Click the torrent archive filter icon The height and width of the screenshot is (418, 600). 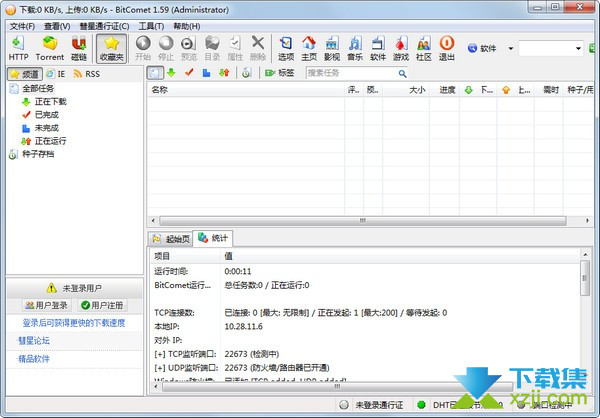click(246, 73)
